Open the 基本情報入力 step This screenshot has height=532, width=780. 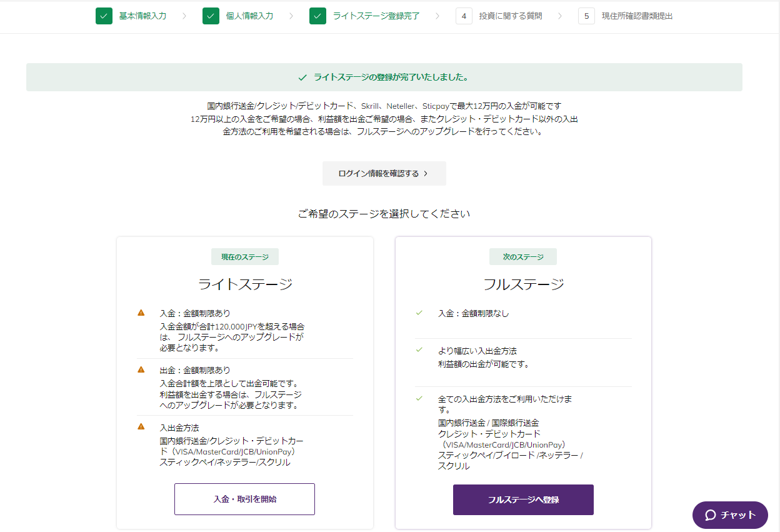pyautogui.click(x=142, y=16)
